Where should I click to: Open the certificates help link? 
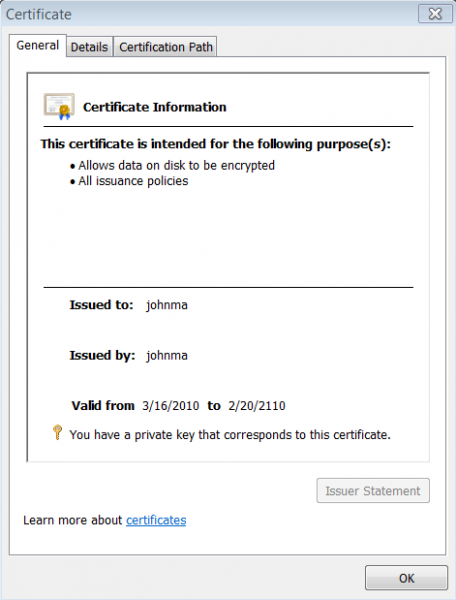pos(156,520)
